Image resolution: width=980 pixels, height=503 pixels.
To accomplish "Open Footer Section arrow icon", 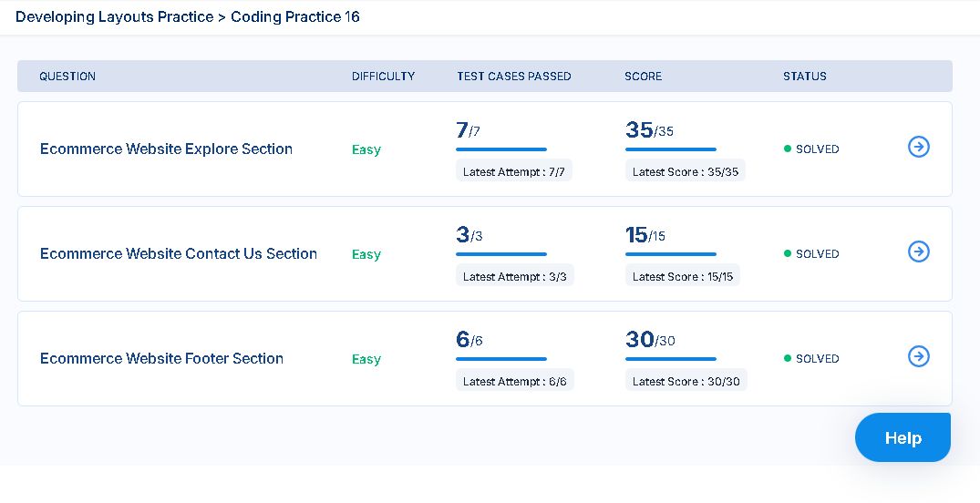I will tap(918, 357).
